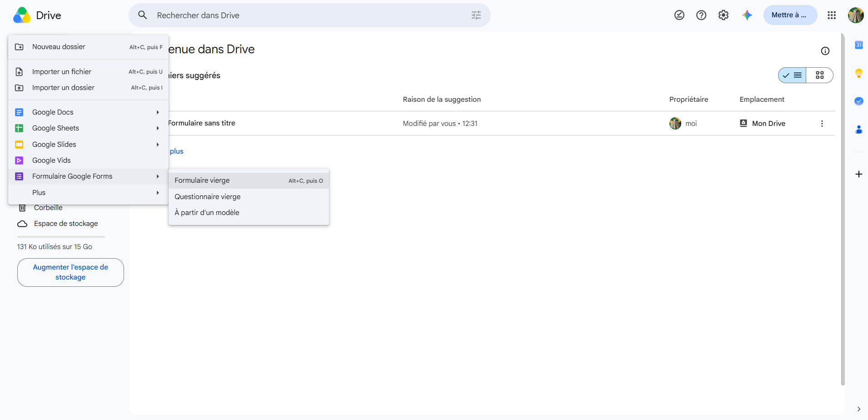Viewport: 868px width, 420px height.
Task: Open more actions for Formulaire sans titre
Action: tap(822, 124)
